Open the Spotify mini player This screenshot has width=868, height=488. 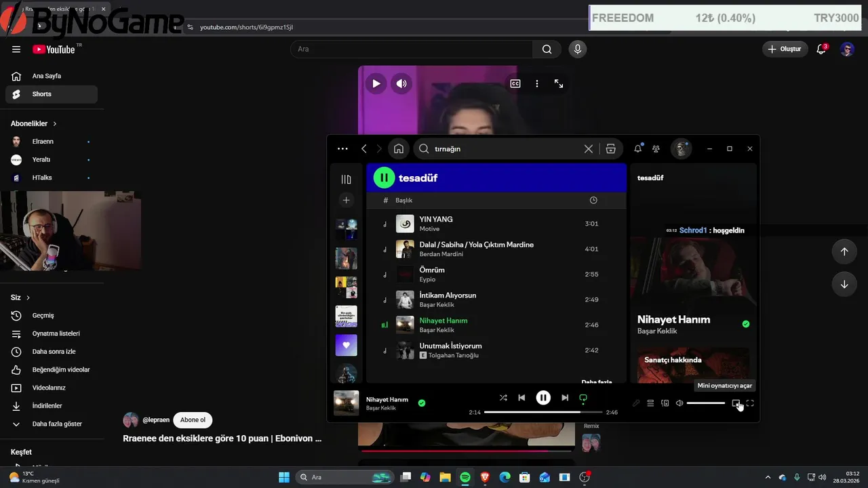tap(736, 403)
